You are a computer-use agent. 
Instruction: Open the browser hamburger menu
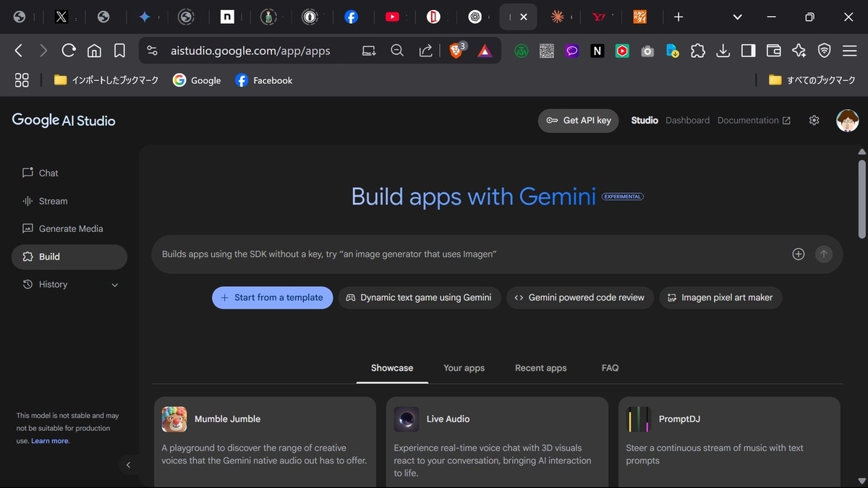click(x=849, y=51)
